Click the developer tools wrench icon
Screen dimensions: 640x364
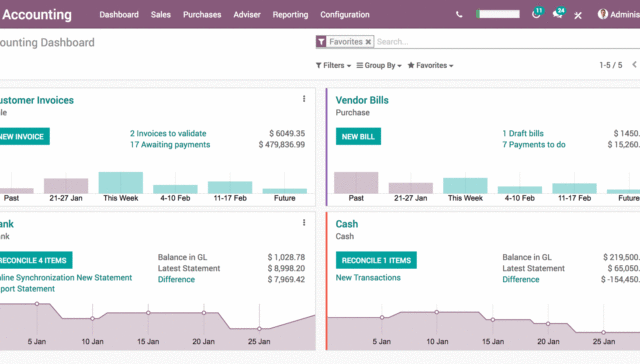pos(578,16)
